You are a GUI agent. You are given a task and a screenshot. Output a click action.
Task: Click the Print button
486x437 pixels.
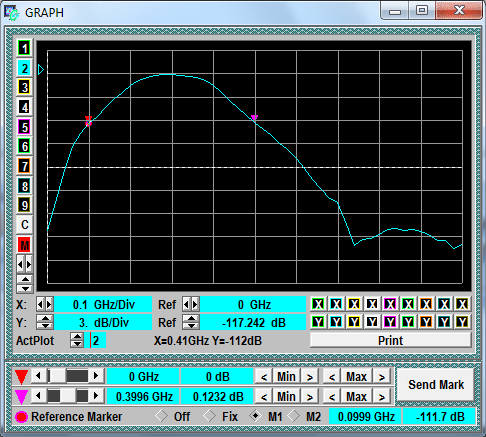(x=390, y=340)
